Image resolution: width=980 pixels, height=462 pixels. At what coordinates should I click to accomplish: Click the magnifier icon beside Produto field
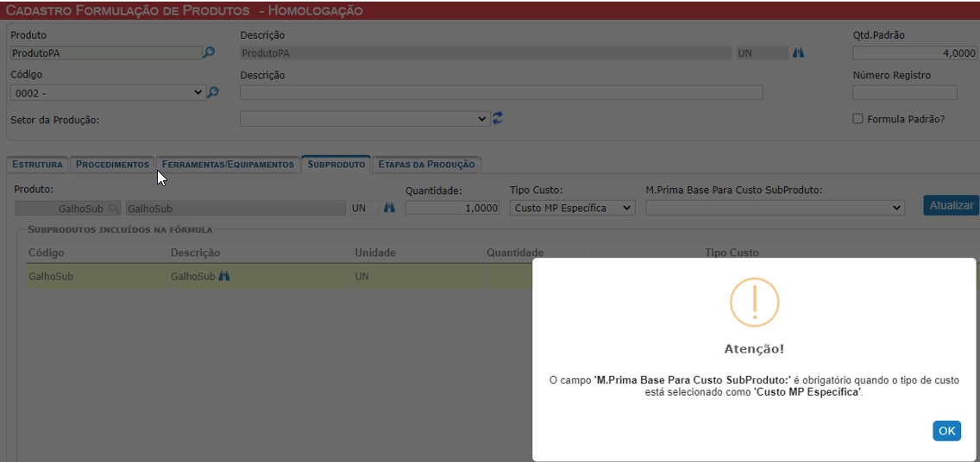210,53
